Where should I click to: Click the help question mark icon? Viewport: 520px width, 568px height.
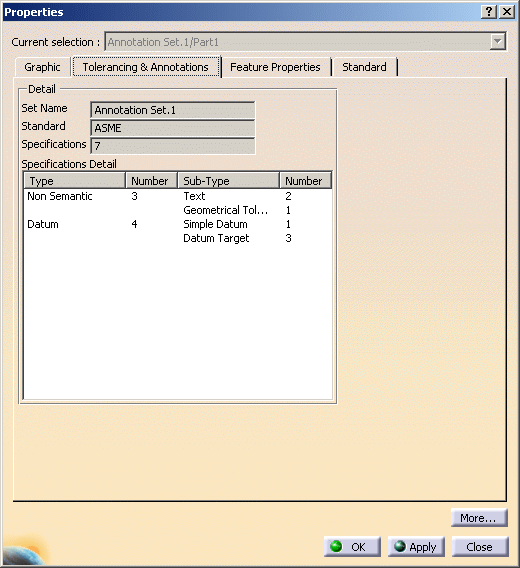488,12
